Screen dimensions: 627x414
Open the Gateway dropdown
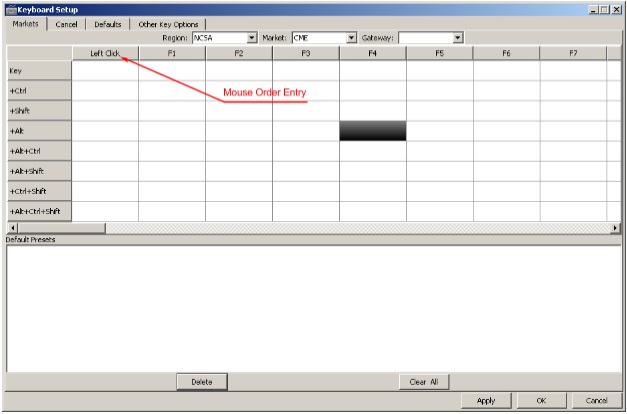coord(458,38)
